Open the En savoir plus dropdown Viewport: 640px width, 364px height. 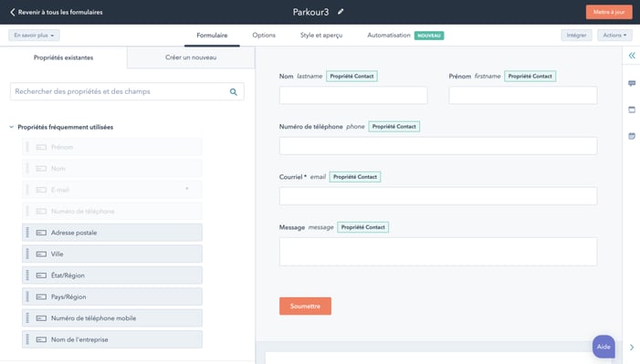[34, 35]
